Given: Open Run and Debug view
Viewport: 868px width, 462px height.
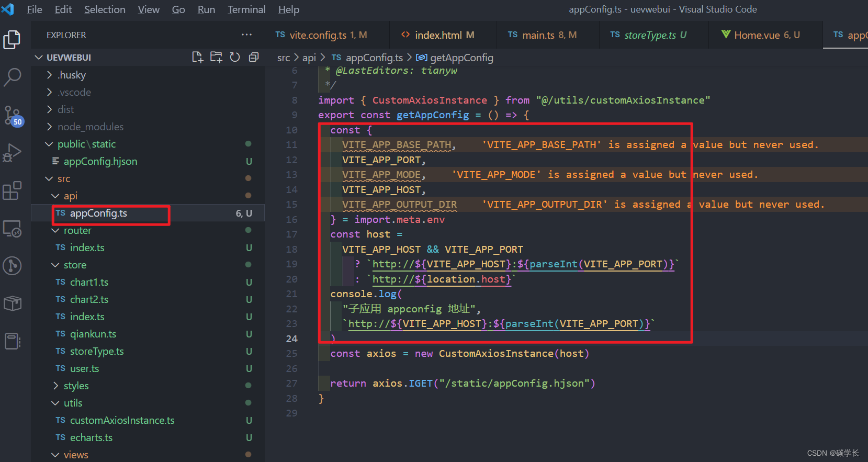Looking at the screenshot, I should (12, 153).
